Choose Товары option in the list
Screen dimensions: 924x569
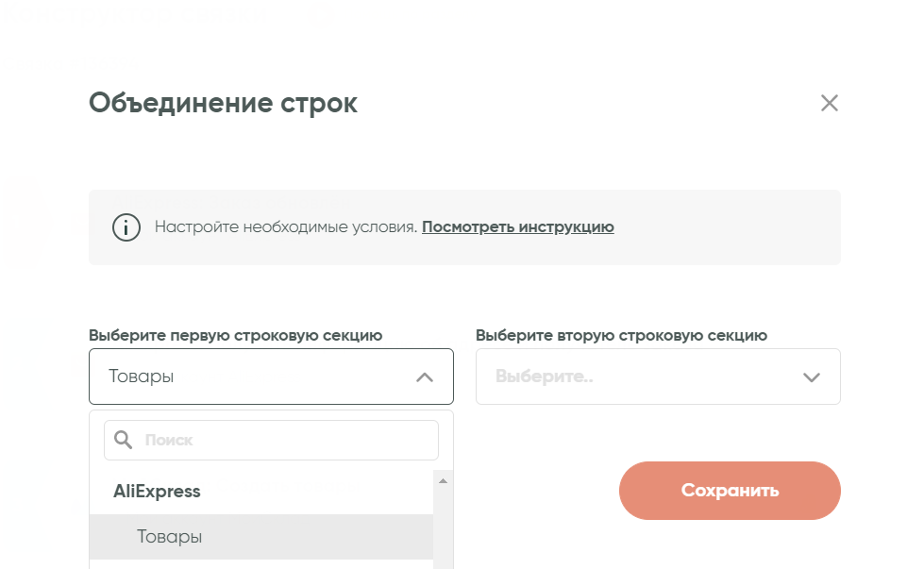pos(170,537)
